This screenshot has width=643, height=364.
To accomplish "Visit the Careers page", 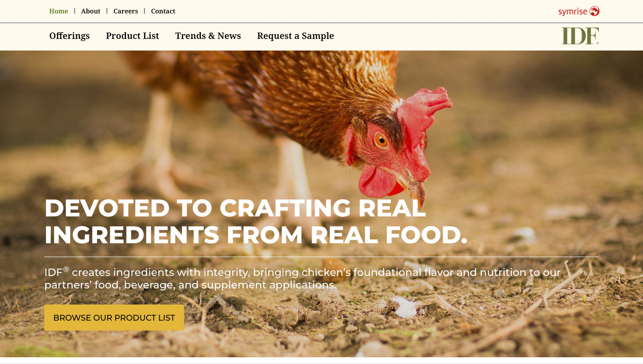I will [x=126, y=11].
